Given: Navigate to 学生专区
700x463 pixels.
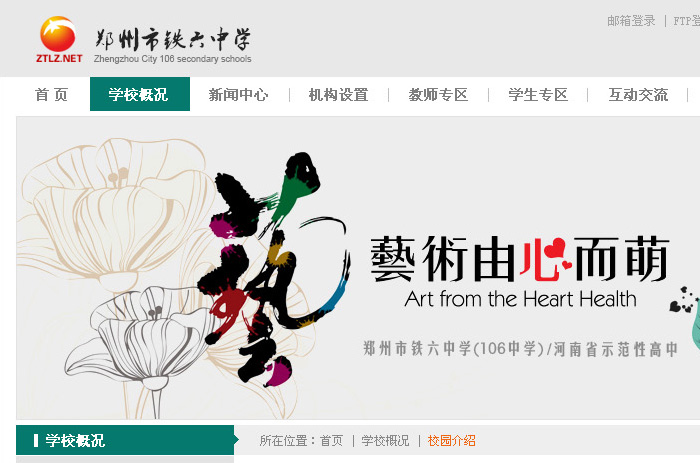Looking at the screenshot, I should tap(538, 94).
